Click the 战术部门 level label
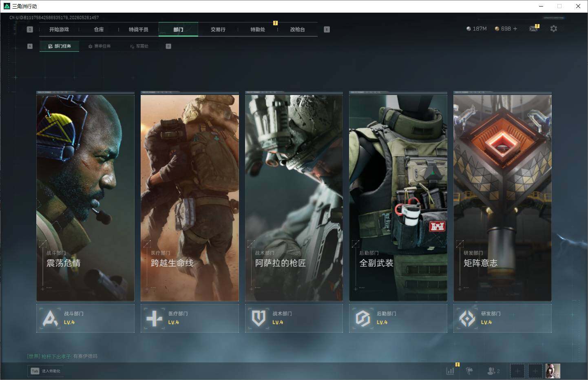Screen dimensions: 588x380 [x=278, y=322]
